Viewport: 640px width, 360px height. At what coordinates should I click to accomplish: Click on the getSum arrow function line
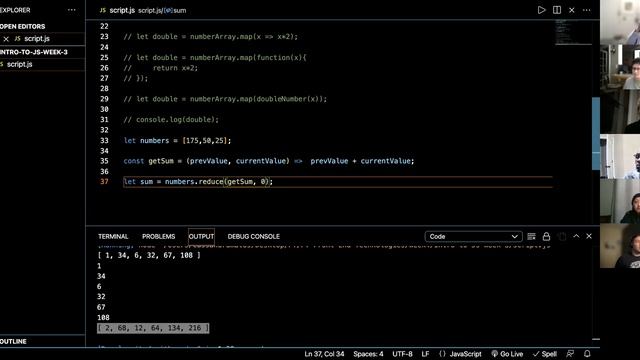pos(269,161)
